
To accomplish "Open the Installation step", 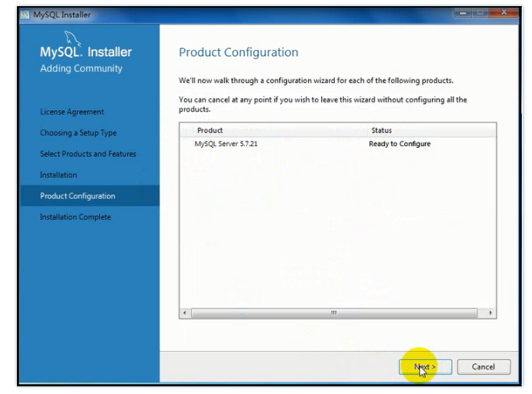I will 59,175.
